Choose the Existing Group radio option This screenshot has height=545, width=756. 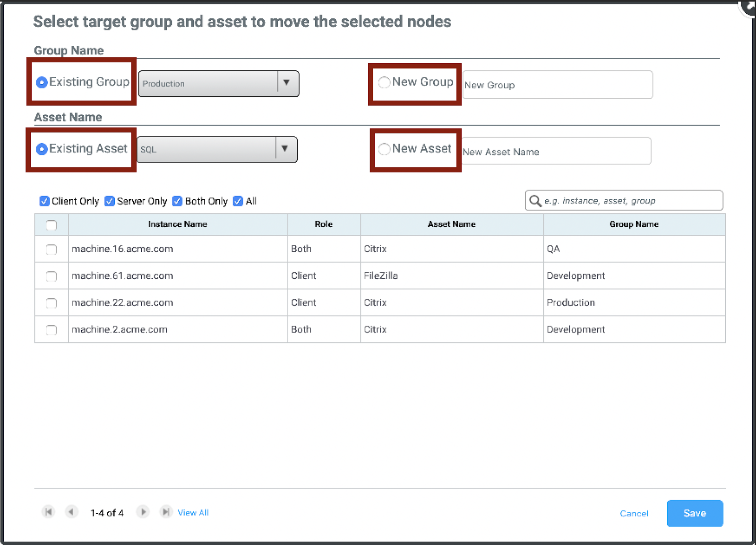tap(42, 82)
